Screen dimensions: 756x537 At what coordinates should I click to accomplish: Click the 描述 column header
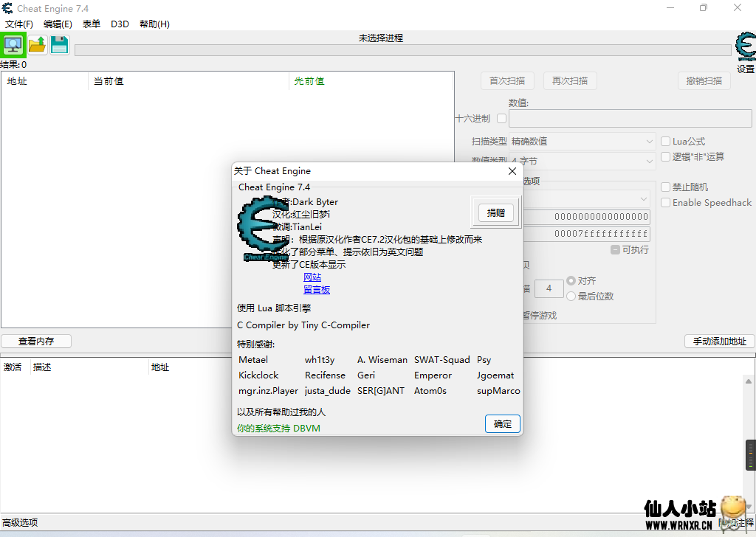[x=89, y=367]
